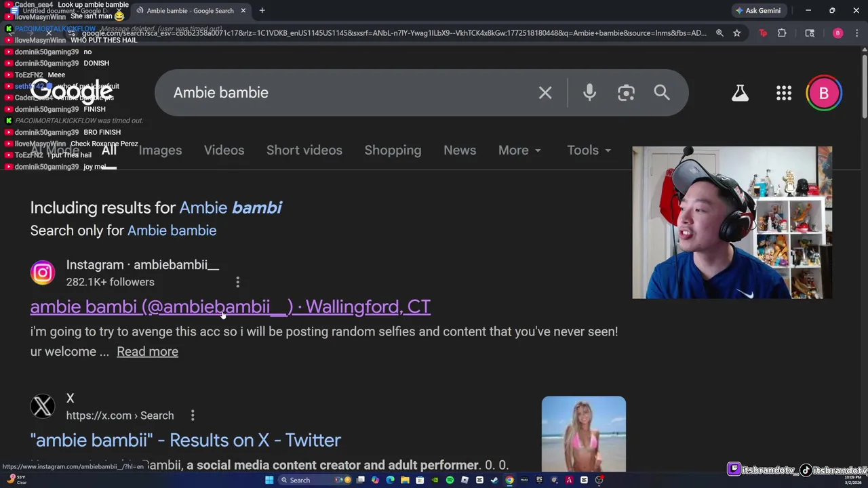This screenshot has width=868, height=488.
Task: Open Search Labs flask icon
Action: (740, 93)
